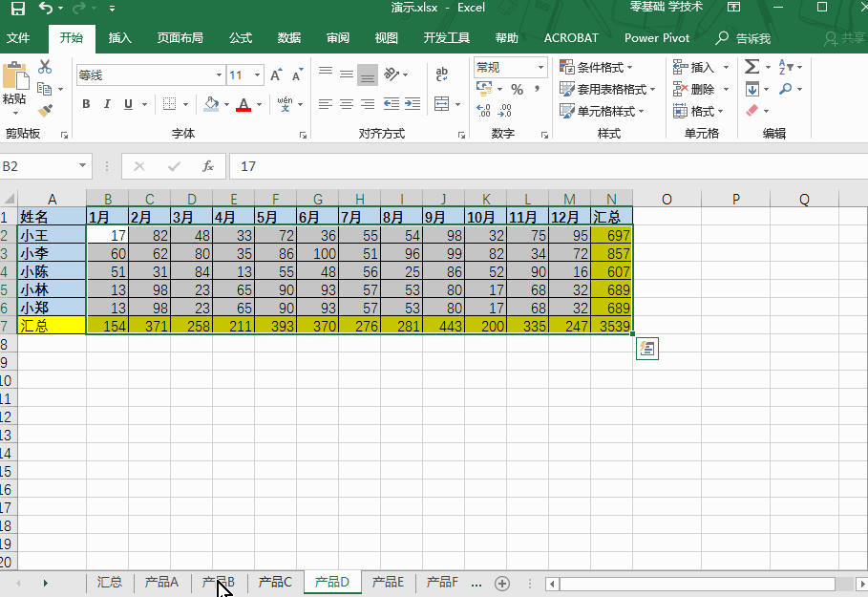Click the AutoSum sigma icon
868x597 pixels.
point(752,67)
